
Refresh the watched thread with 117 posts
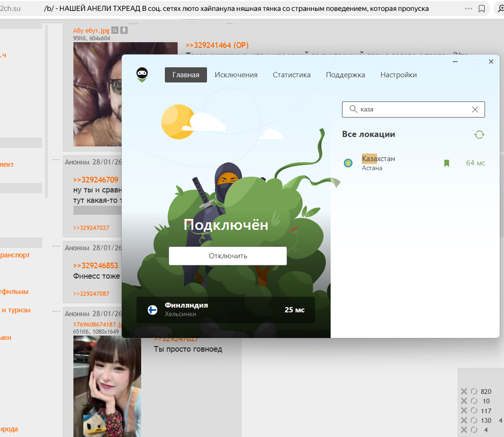click(x=474, y=410)
